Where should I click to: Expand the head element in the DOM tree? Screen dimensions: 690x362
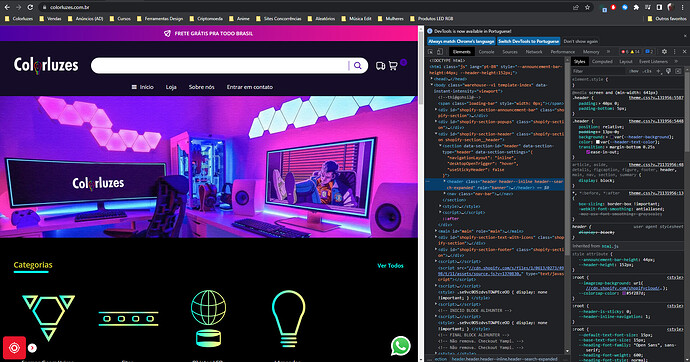(x=432, y=79)
